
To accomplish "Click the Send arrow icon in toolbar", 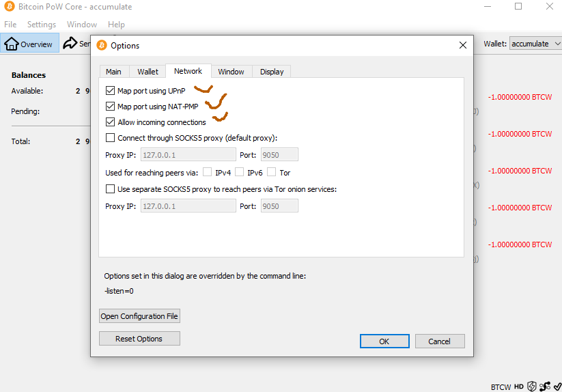I will pos(70,43).
